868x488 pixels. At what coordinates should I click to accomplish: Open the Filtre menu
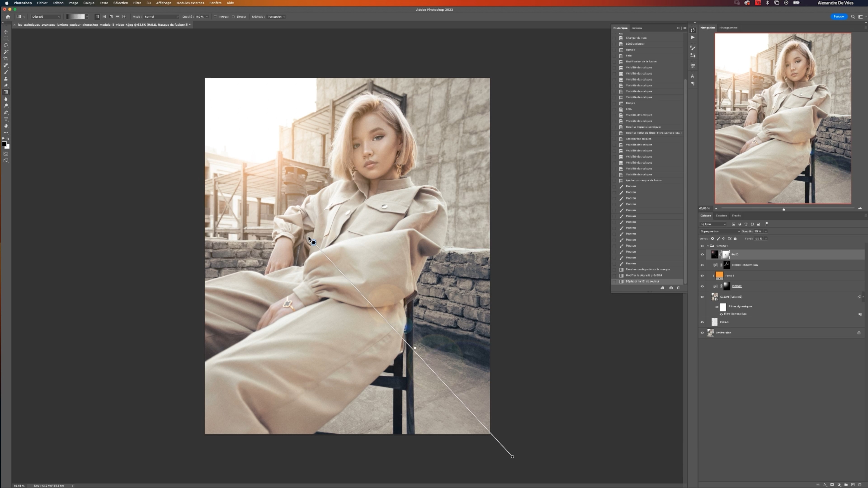(137, 3)
